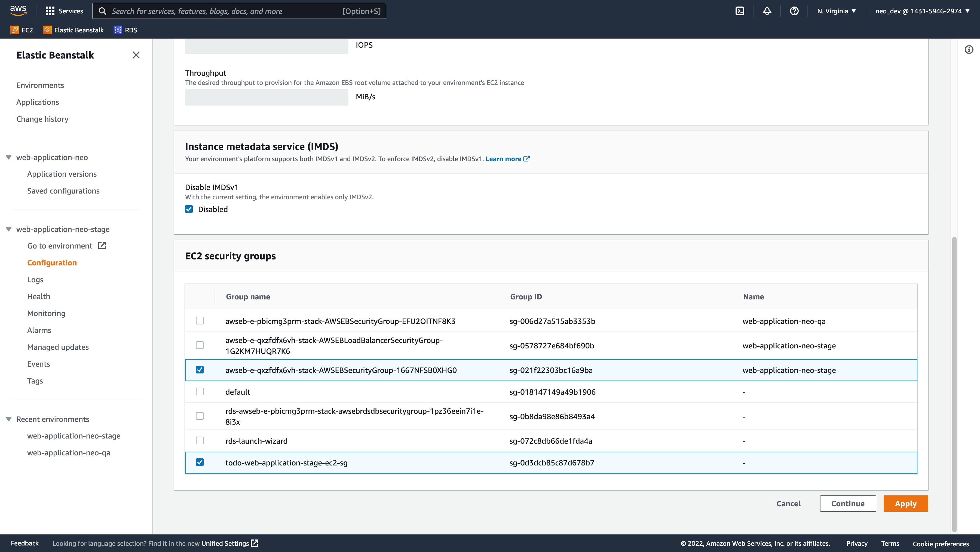Open Application versions
Image resolution: width=980 pixels, height=552 pixels.
pyautogui.click(x=62, y=174)
